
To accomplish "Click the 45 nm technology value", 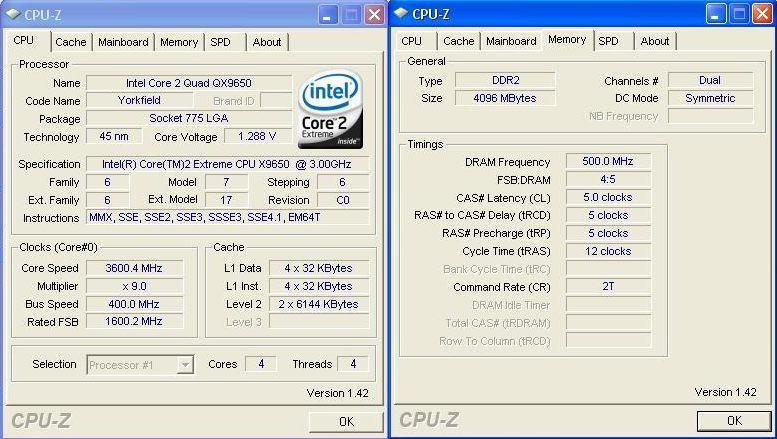I will point(114,136).
